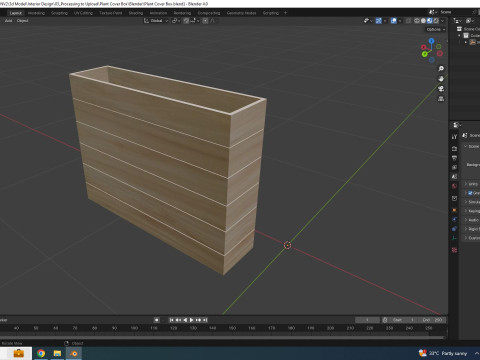Toggle the show overlays button
This screenshot has width=480, height=360.
(394, 21)
